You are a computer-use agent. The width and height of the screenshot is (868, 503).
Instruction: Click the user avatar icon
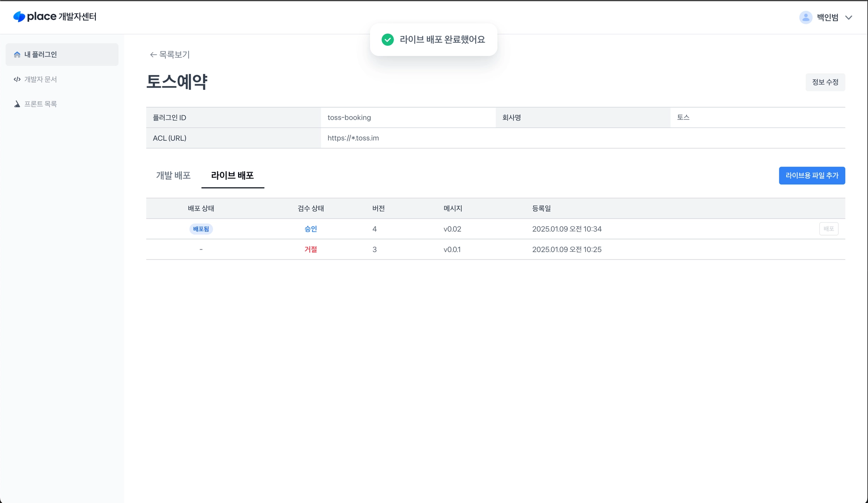tap(805, 17)
